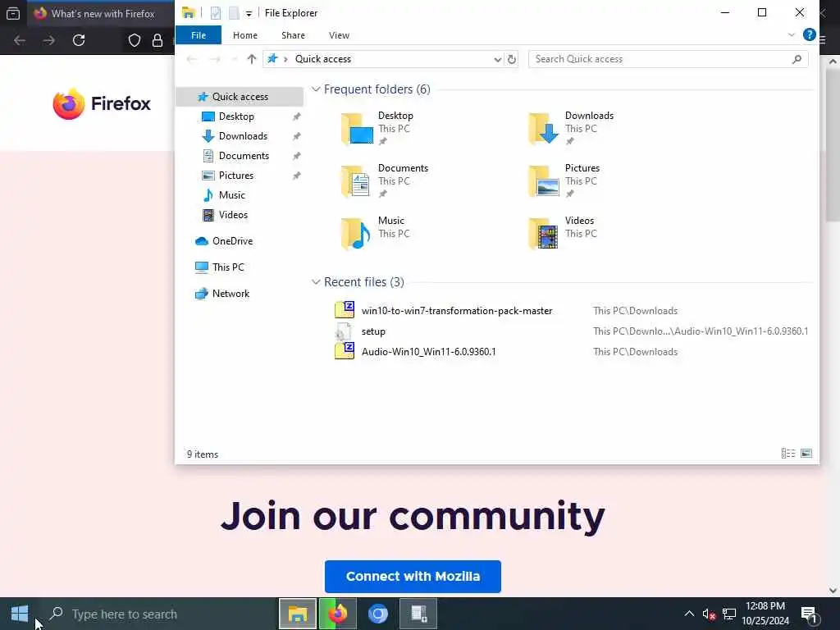840x630 pixels.
Task: Click the search magnifier in File Explorer
Action: (x=797, y=59)
